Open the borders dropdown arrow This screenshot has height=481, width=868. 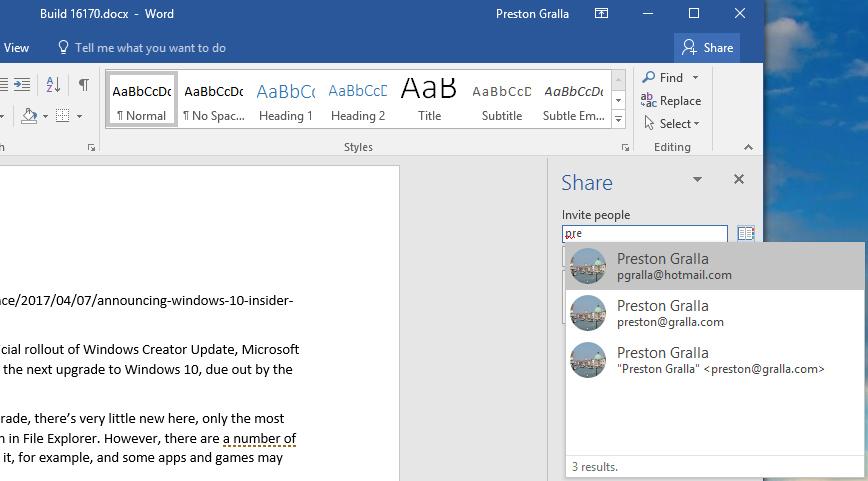[79, 116]
